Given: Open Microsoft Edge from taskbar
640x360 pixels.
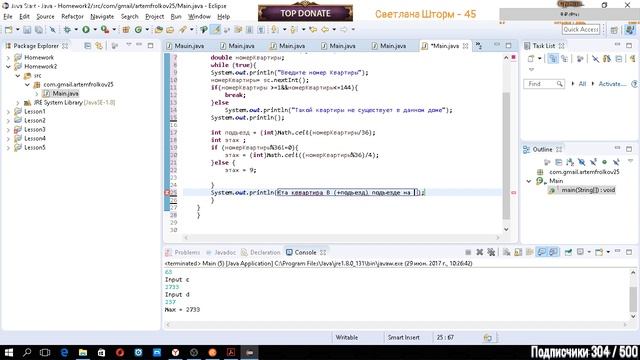Looking at the screenshot, I should [x=64, y=352].
